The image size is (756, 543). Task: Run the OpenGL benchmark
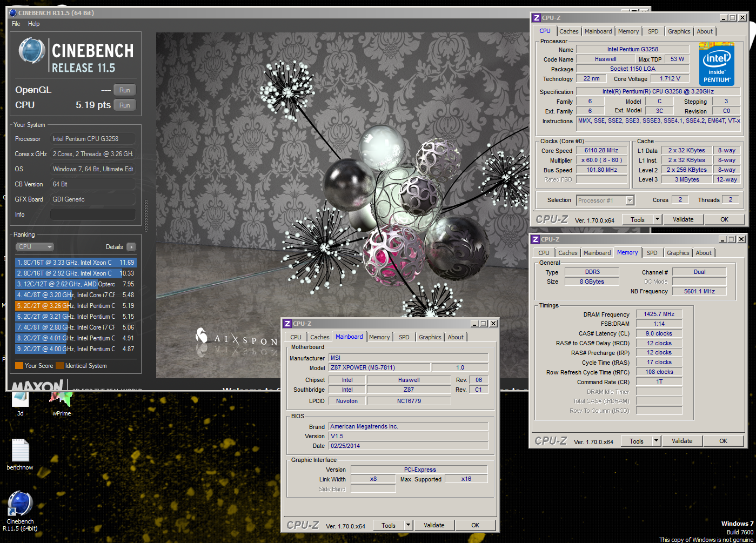[125, 90]
